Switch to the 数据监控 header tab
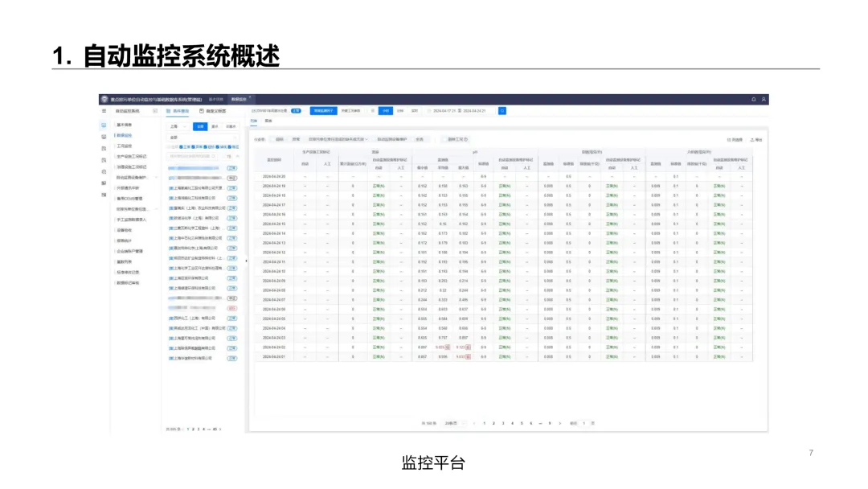 [239, 99]
